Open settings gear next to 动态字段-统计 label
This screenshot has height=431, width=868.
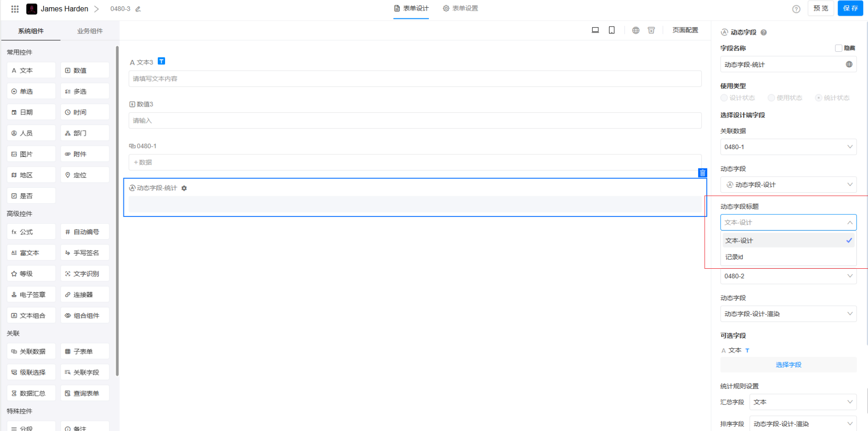[184, 188]
